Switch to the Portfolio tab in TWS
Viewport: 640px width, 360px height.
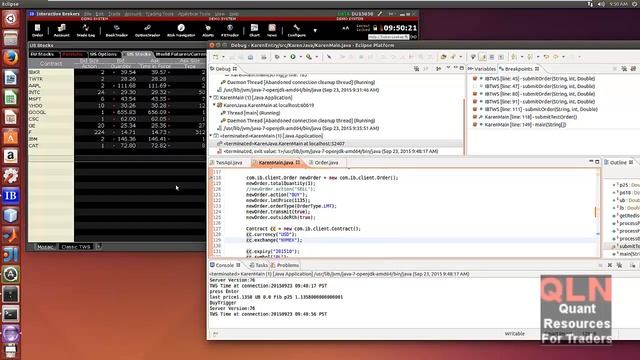(x=73, y=54)
